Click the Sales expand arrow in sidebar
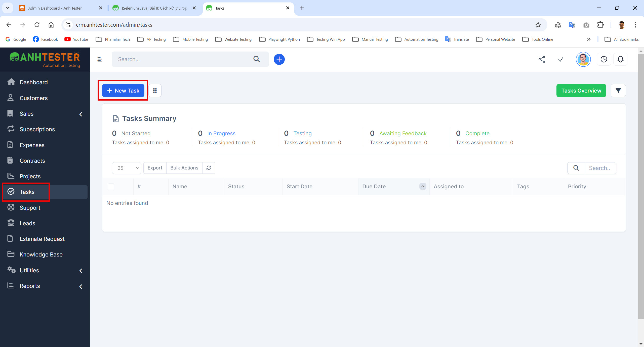Screen dimensions: 644x347 pyautogui.click(x=83, y=113)
